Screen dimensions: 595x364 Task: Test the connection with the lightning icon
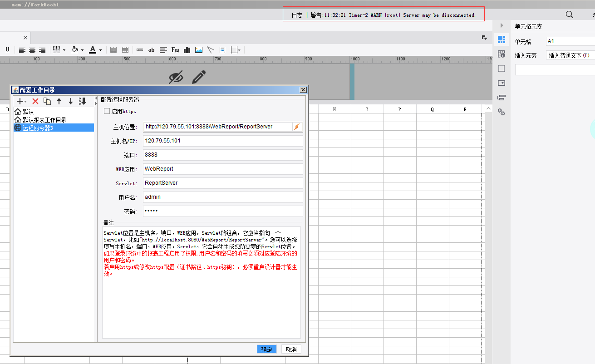coord(297,127)
